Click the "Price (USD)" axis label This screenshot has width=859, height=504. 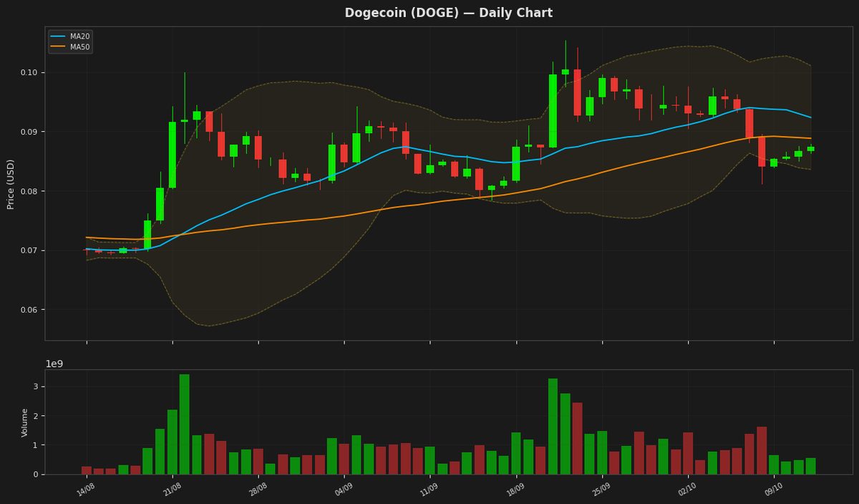[x=11, y=184]
